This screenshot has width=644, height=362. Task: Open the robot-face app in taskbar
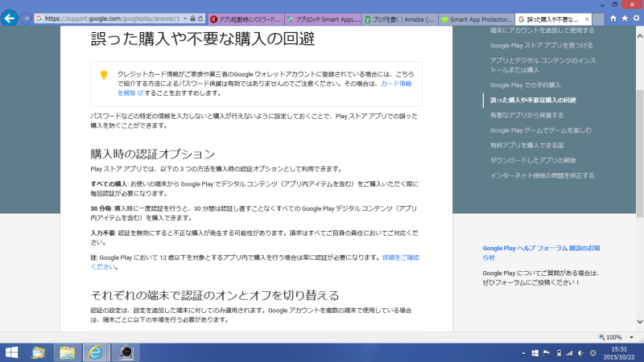coord(126,352)
